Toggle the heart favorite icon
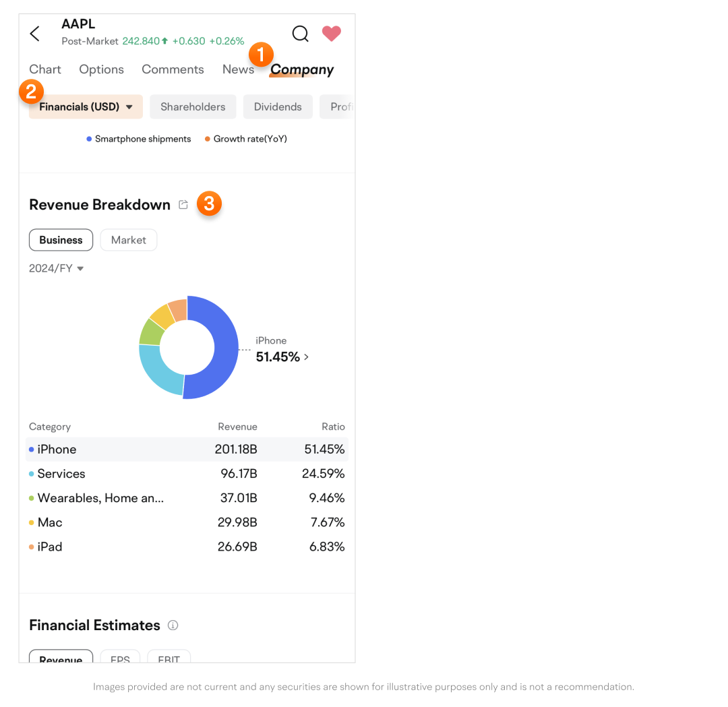Viewport: 728px width, 707px height. point(331,34)
